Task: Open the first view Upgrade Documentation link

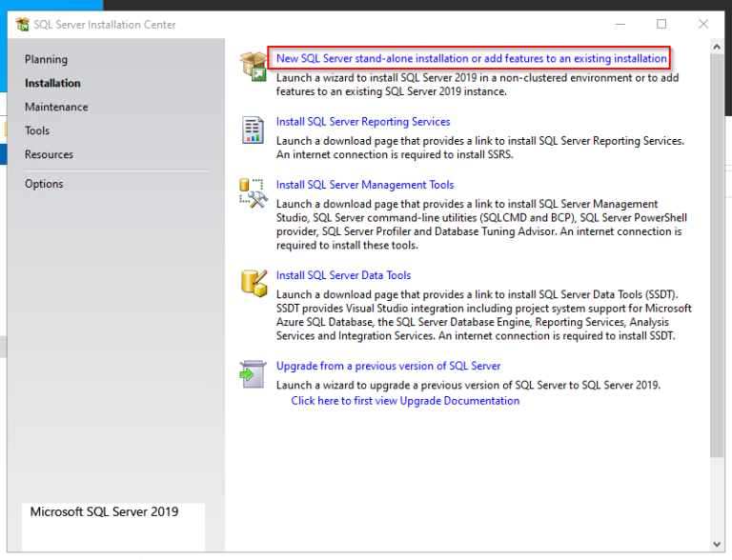Action: 405,401
